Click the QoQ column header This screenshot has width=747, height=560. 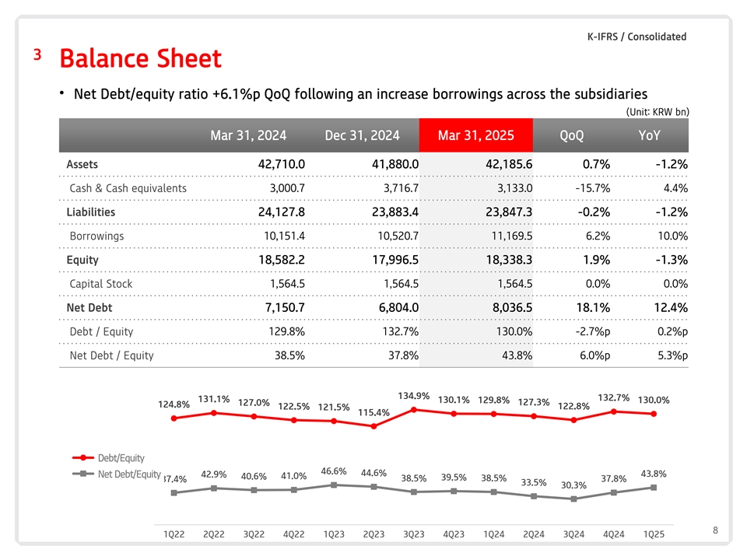click(x=571, y=135)
